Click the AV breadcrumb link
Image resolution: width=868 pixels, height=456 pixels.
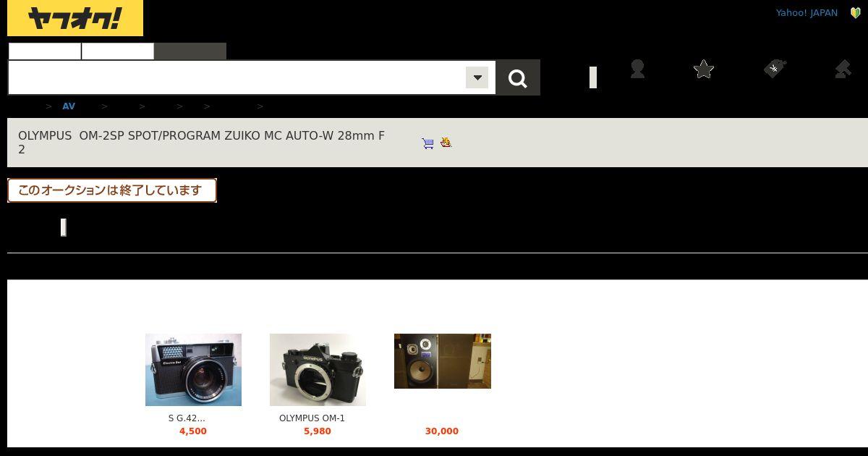[x=69, y=106]
